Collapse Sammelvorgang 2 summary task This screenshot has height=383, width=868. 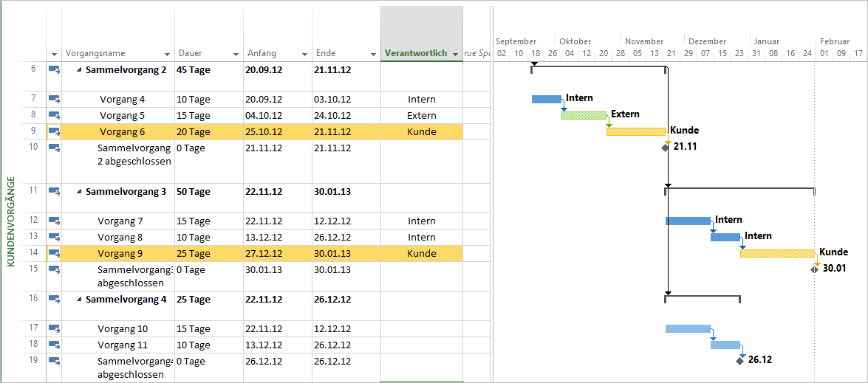(78, 70)
